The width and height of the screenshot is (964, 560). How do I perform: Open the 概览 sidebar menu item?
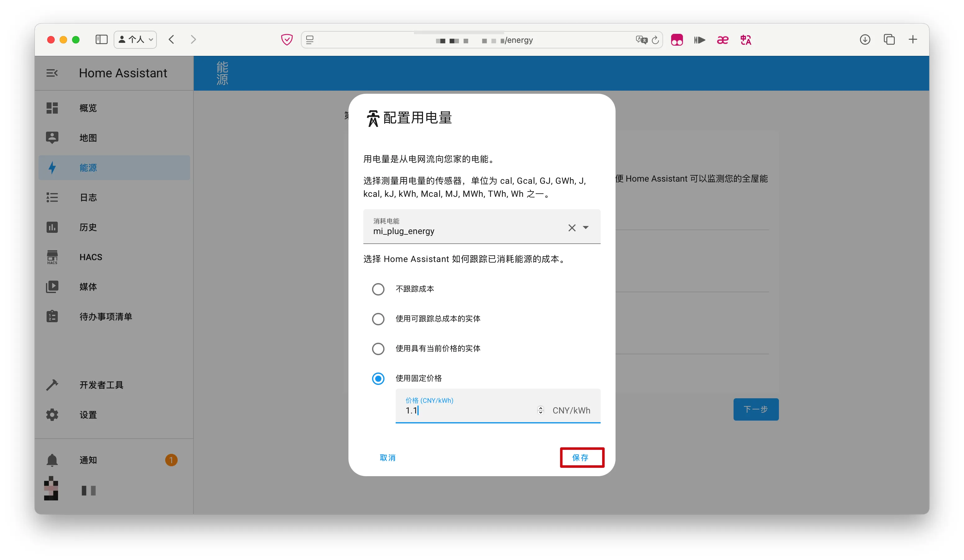pos(114,108)
